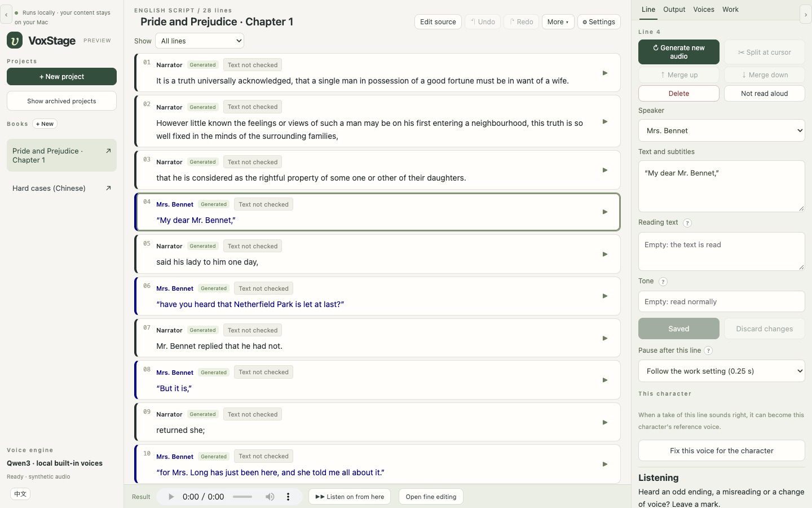This screenshot has width=812, height=508.
Task: Click the Reading text field
Action: [722, 251]
